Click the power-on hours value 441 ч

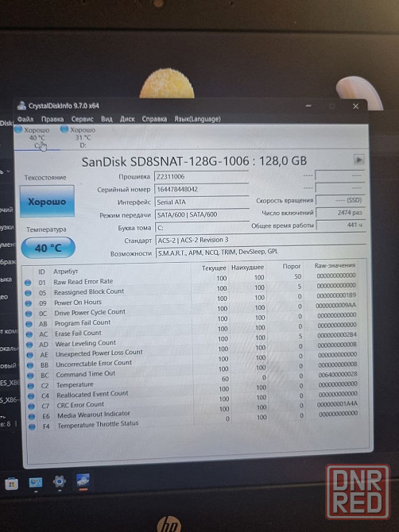(x=340, y=225)
